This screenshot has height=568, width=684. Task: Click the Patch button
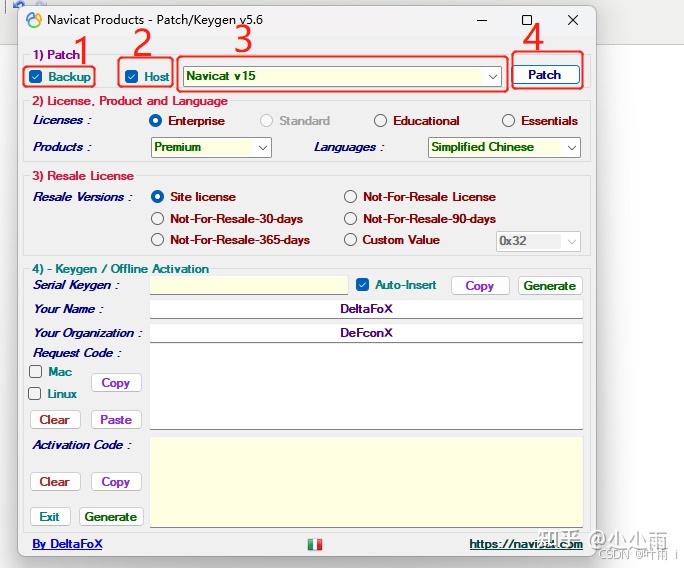pos(545,75)
